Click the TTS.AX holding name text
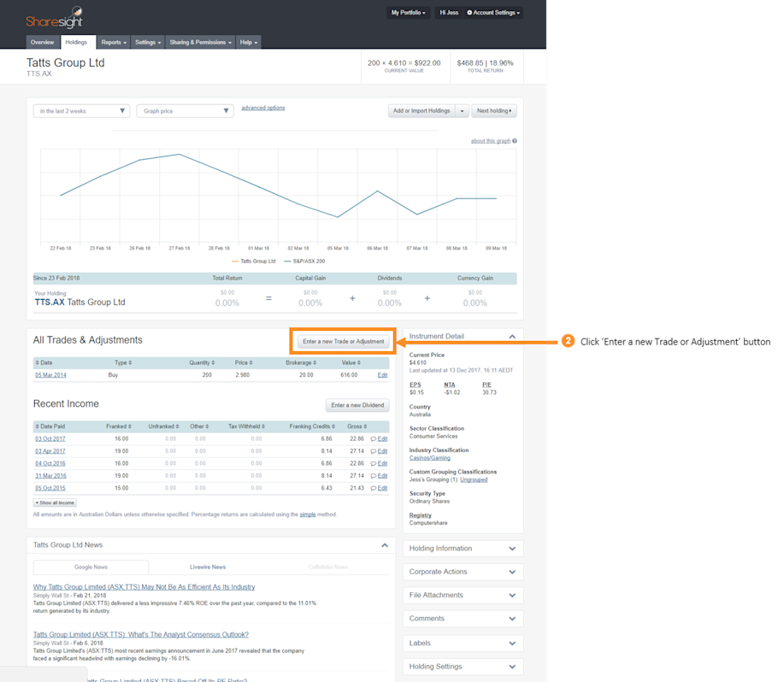Viewport: 784px width, 682px height. pyautogui.click(x=80, y=303)
